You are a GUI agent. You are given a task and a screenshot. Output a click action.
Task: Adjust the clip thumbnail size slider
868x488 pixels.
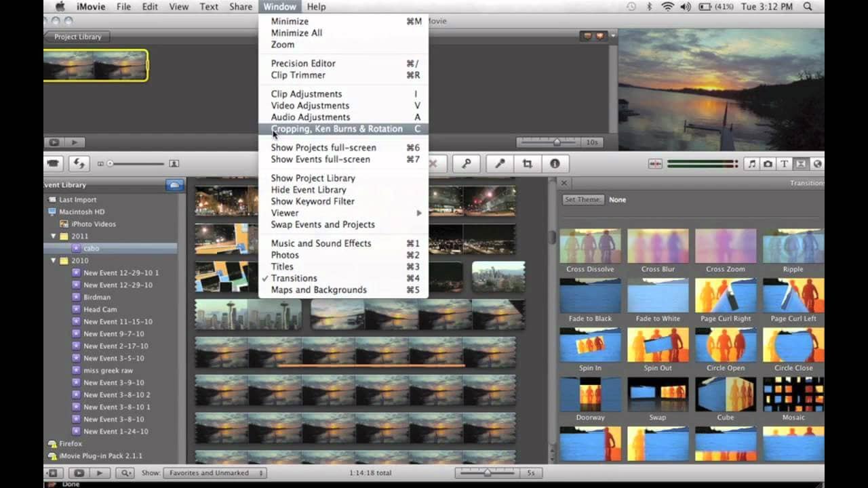coord(136,163)
